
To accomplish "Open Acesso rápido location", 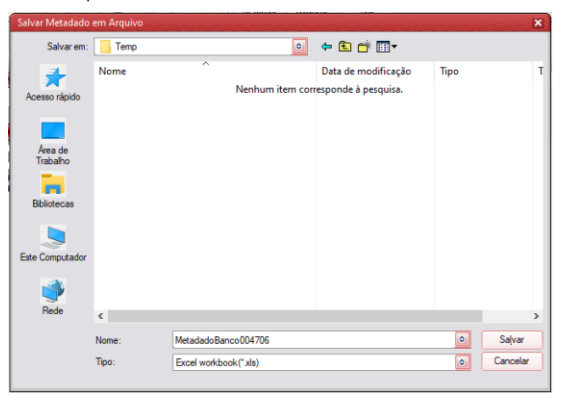I will (53, 84).
